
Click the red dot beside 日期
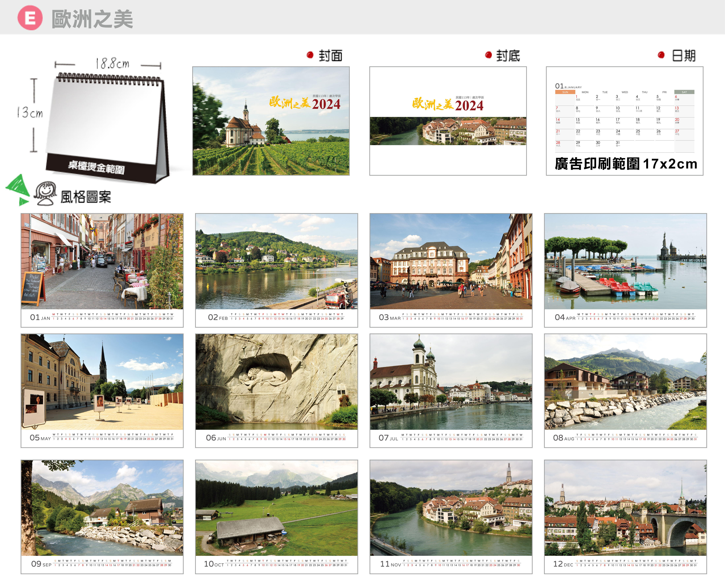pyautogui.click(x=661, y=55)
